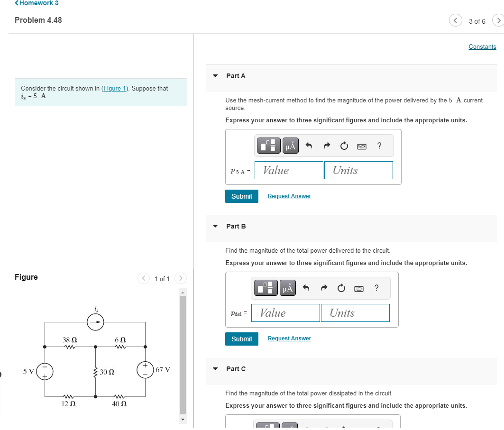
Task: Click the next problem arrow beside 3 of 6
Action: 498,21
